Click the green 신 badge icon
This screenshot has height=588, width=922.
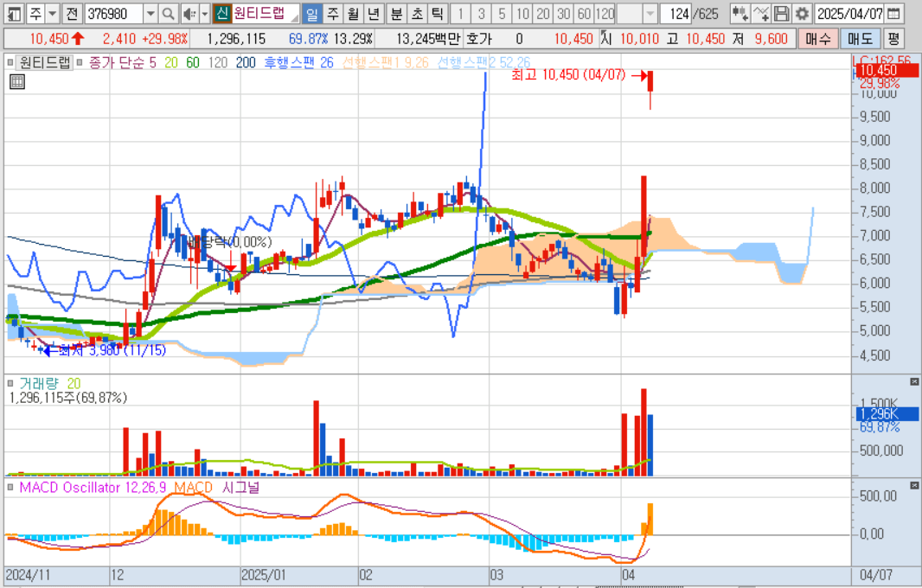pos(221,13)
